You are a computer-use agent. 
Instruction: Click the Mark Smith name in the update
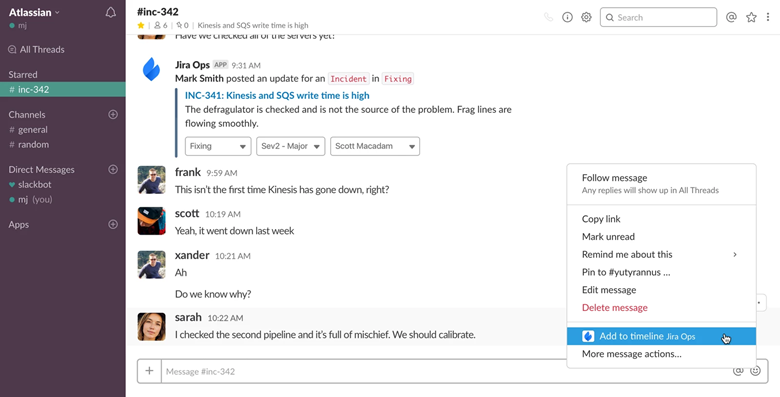[199, 79]
